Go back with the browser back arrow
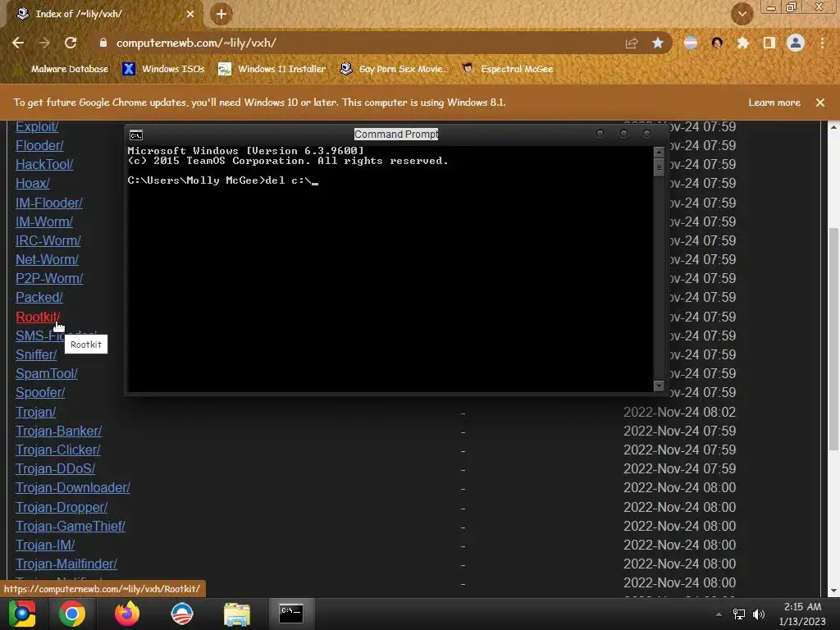This screenshot has height=630, width=840. [x=18, y=43]
